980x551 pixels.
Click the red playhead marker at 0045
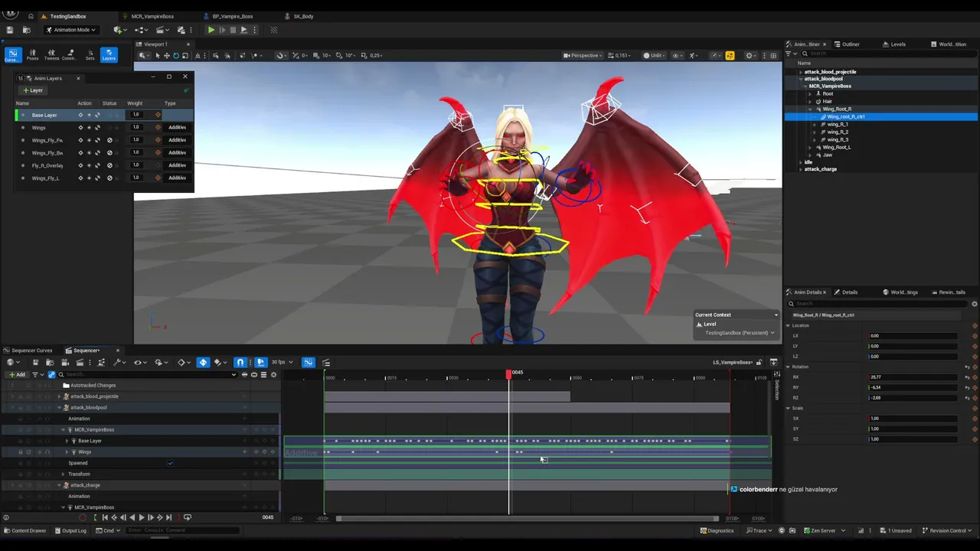(509, 373)
